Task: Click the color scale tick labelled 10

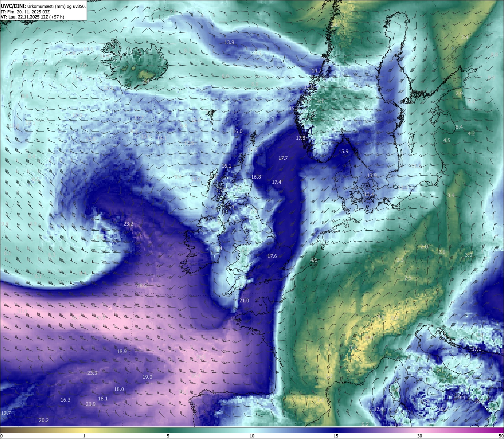Action: click(252, 436)
